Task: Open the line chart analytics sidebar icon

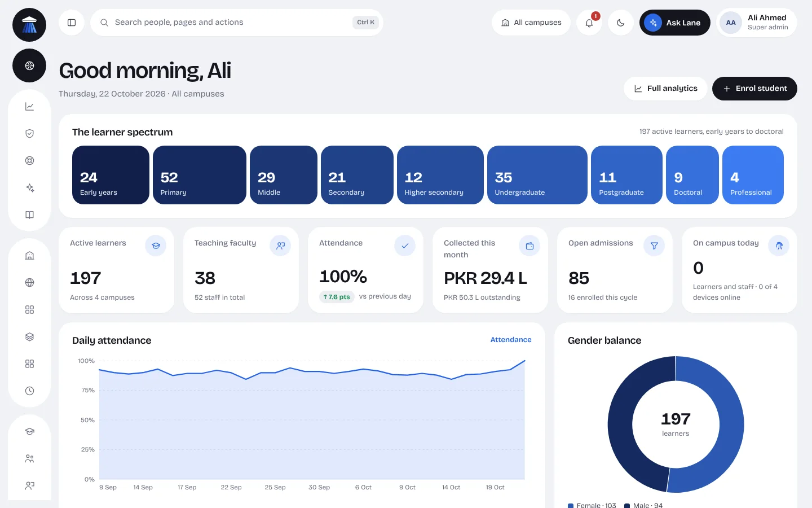Action: click(x=29, y=106)
